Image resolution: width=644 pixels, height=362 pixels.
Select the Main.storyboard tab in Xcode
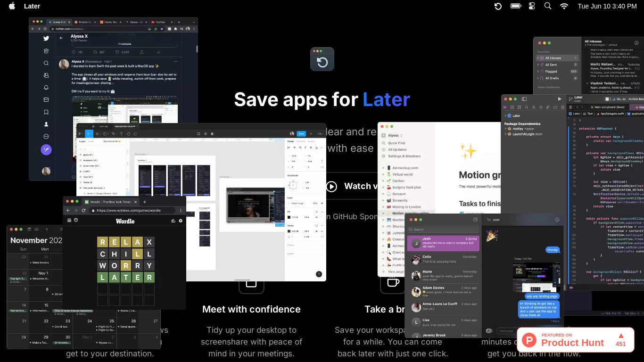coord(607,107)
